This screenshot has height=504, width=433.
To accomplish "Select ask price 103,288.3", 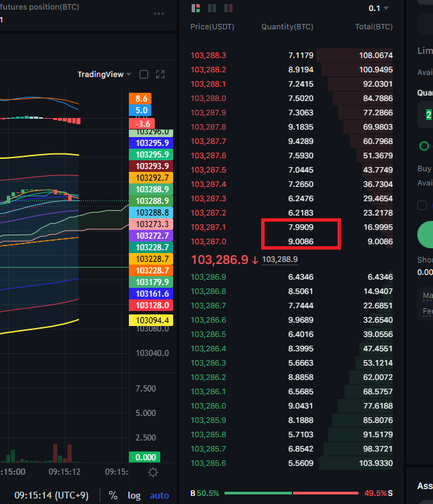I will tap(208, 55).
